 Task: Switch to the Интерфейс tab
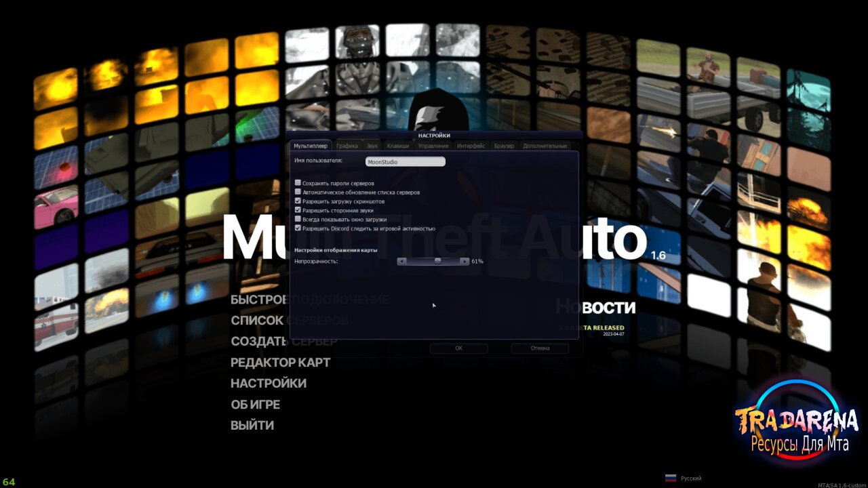point(471,146)
